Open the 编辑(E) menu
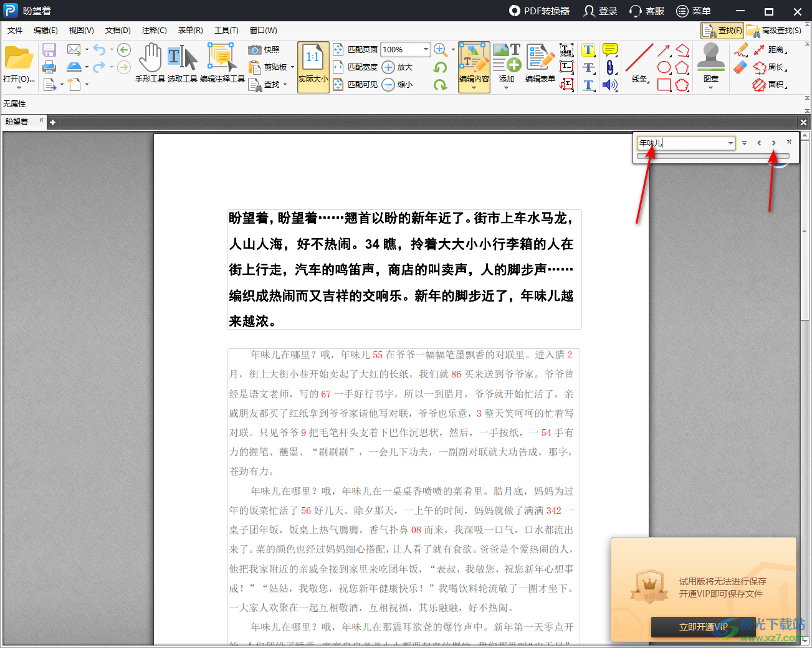Screen dimensions: 812x648 pyautogui.click(x=45, y=30)
